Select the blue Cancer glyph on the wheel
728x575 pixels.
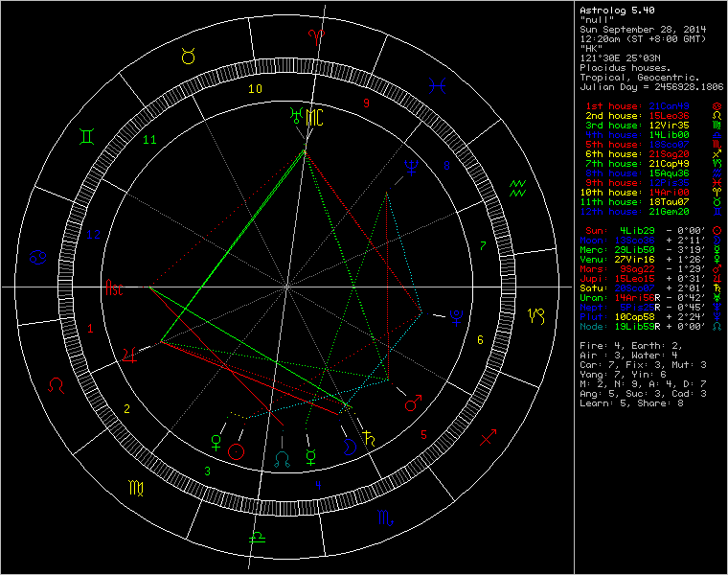click(x=37, y=257)
